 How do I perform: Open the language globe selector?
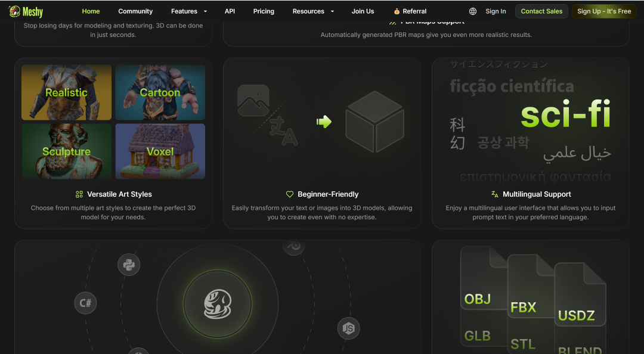tap(473, 11)
